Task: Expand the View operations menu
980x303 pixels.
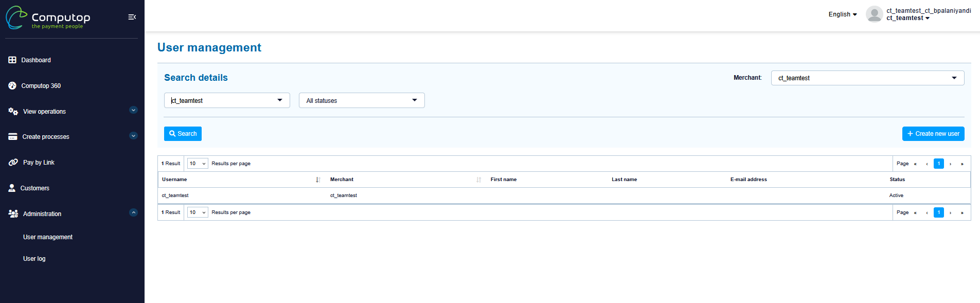Action: [133, 110]
